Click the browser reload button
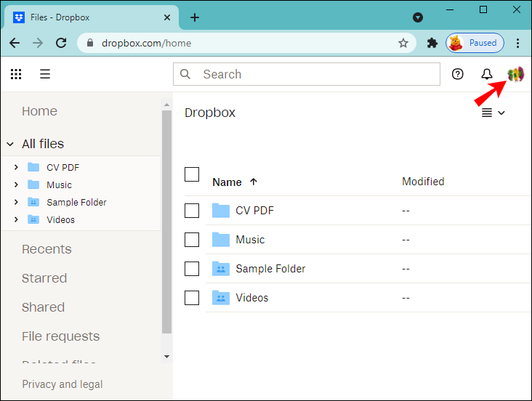 [61, 43]
